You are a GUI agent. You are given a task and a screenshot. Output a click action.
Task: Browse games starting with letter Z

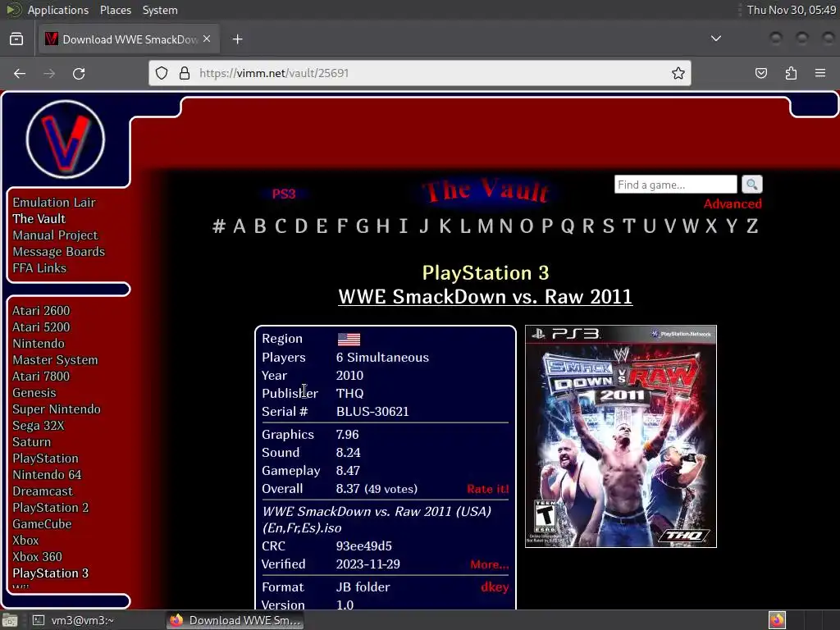(752, 226)
